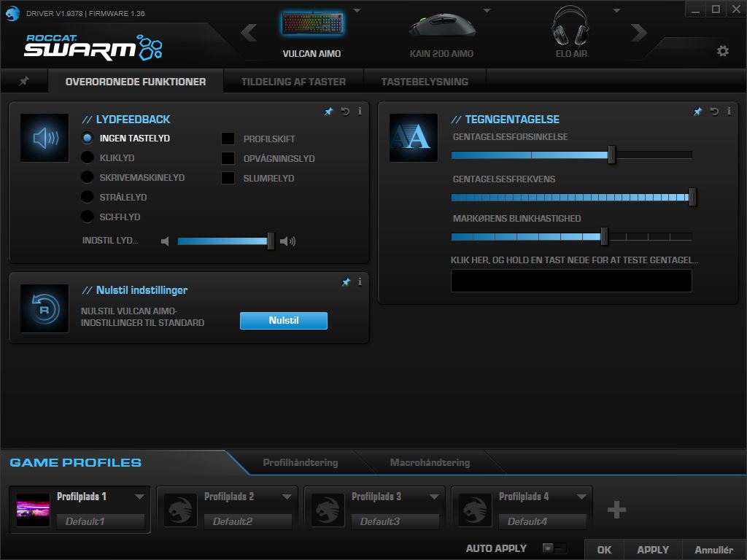Open the Game Profiles tab
Viewport: 747px width, 560px height.
pyautogui.click(x=75, y=462)
